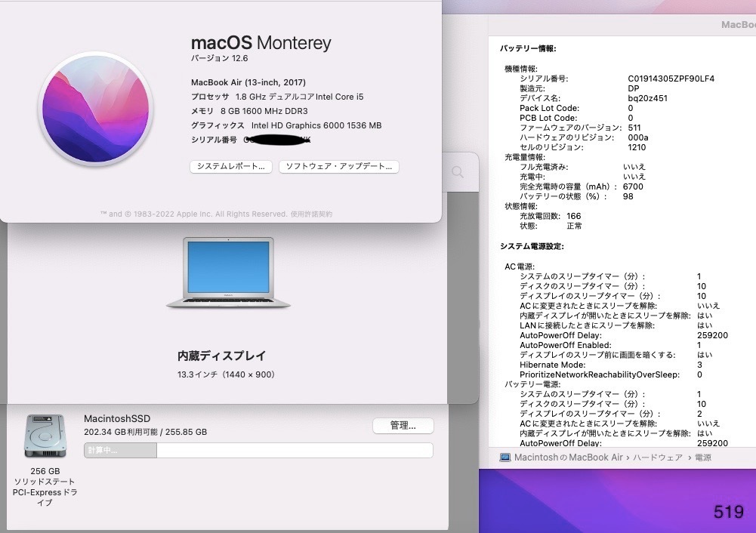Click 'Hibernate Mode:' row
The height and width of the screenshot is (533, 756).
click(x=611, y=365)
